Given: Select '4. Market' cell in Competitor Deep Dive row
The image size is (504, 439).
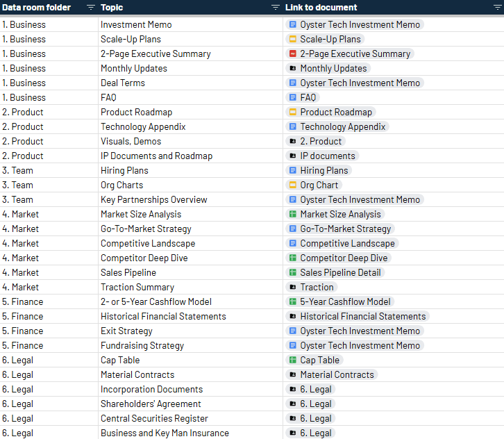Looking at the screenshot, I should 49,258.
